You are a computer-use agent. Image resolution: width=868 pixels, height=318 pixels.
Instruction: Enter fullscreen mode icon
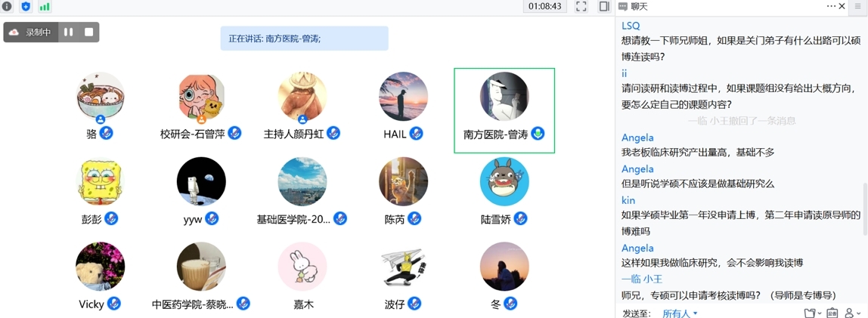(581, 7)
